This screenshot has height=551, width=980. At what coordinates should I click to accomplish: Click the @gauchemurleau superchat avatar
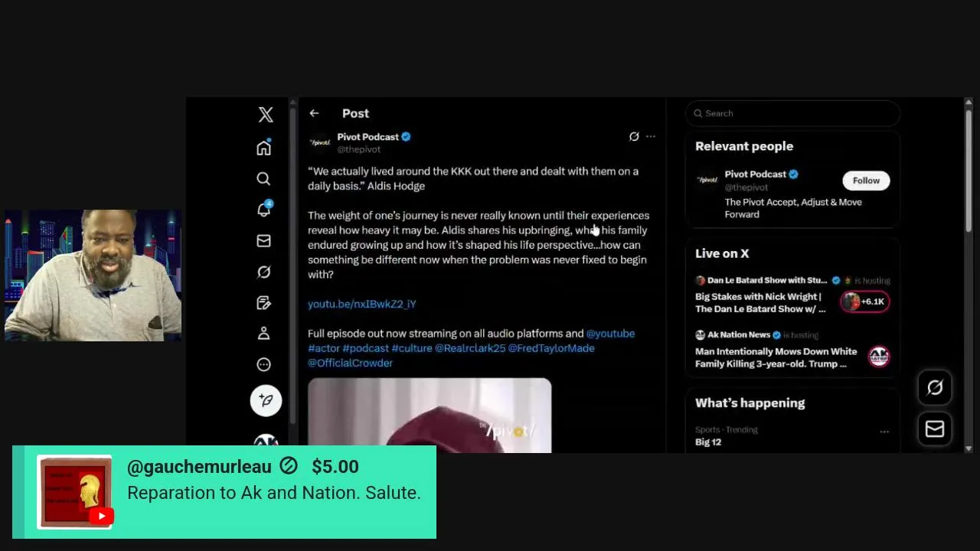coord(75,492)
